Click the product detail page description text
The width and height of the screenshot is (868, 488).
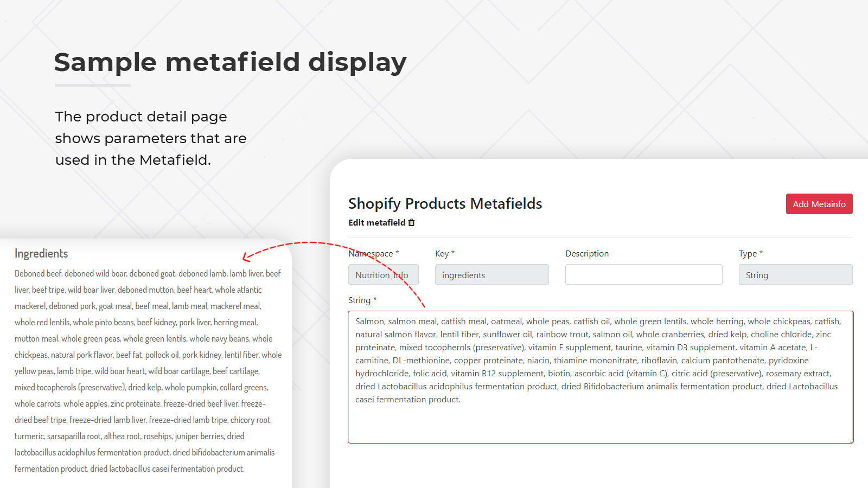pyautogui.click(x=151, y=138)
